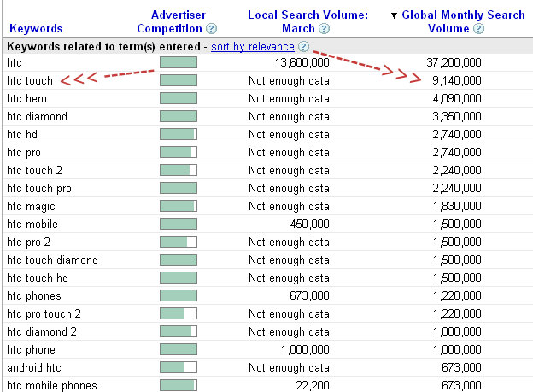Click local volume 673,000 for htc phones
Viewport: 533px width, 392px height.
(309, 295)
